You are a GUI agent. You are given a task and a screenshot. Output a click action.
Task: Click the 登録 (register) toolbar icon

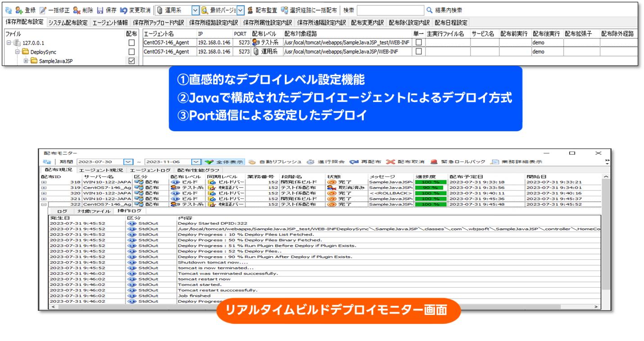pos(19,10)
